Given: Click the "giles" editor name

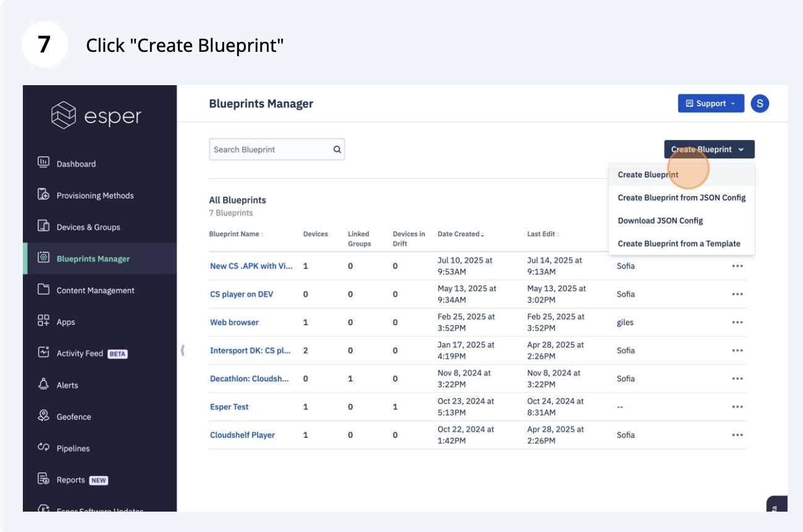Looking at the screenshot, I should [x=625, y=322].
